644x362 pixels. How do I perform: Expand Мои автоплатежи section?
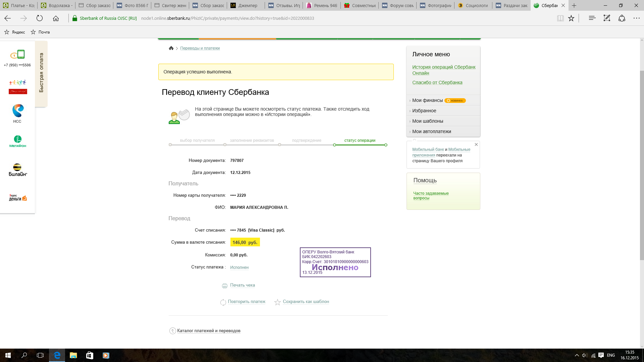pyautogui.click(x=431, y=131)
